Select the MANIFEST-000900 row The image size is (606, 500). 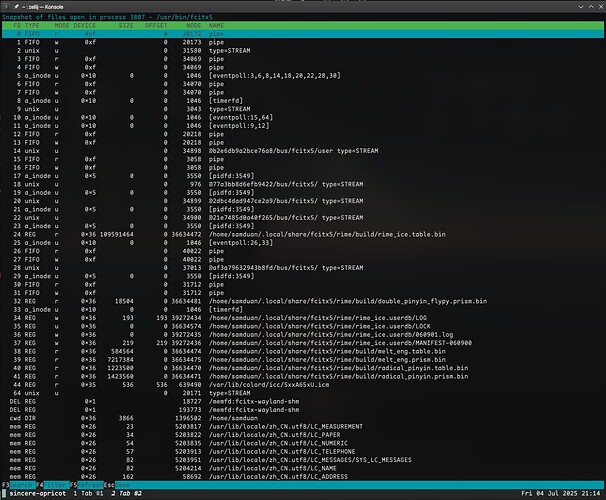[303, 343]
